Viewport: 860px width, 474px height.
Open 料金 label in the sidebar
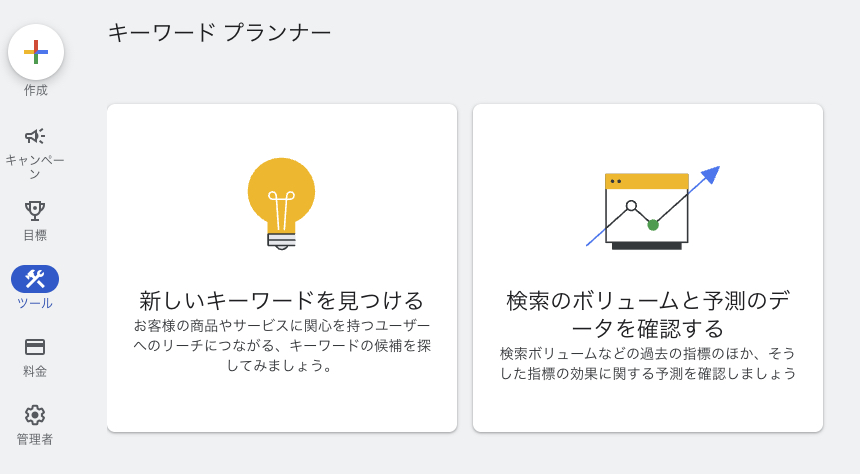[35, 371]
